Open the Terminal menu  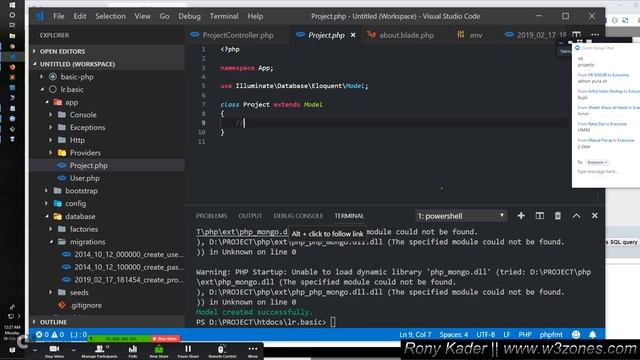pyautogui.click(x=224, y=16)
